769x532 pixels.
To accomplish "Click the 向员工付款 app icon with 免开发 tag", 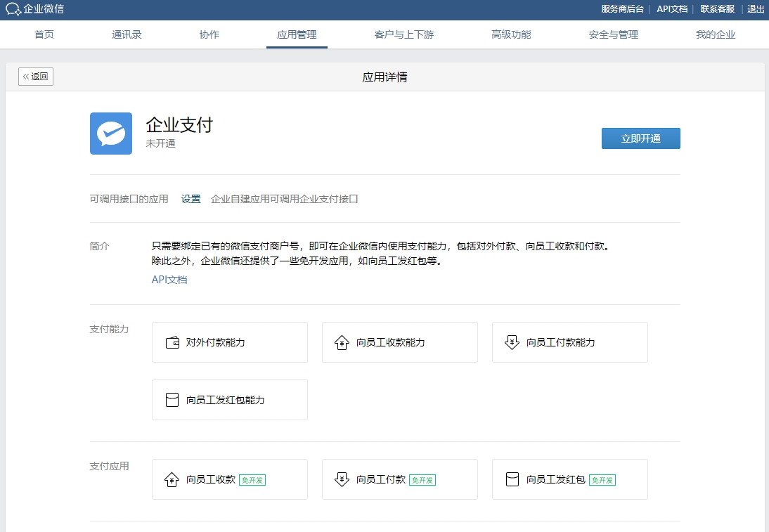I will click(342, 479).
